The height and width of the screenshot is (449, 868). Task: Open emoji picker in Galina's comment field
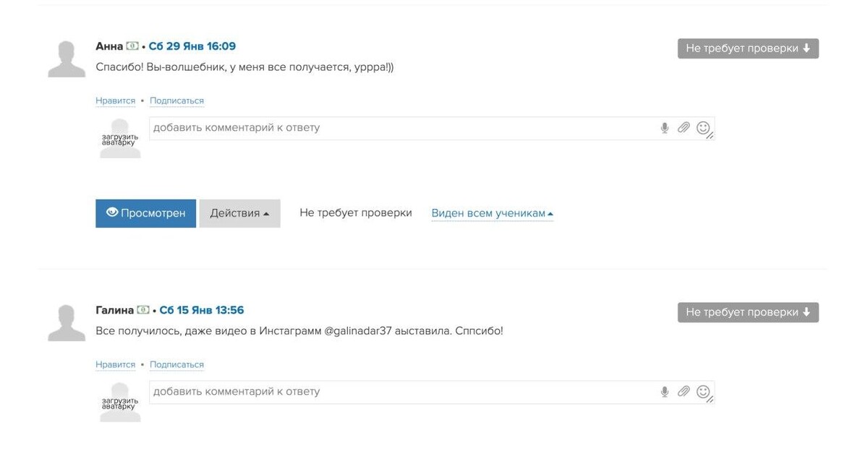tap(702, 392)
